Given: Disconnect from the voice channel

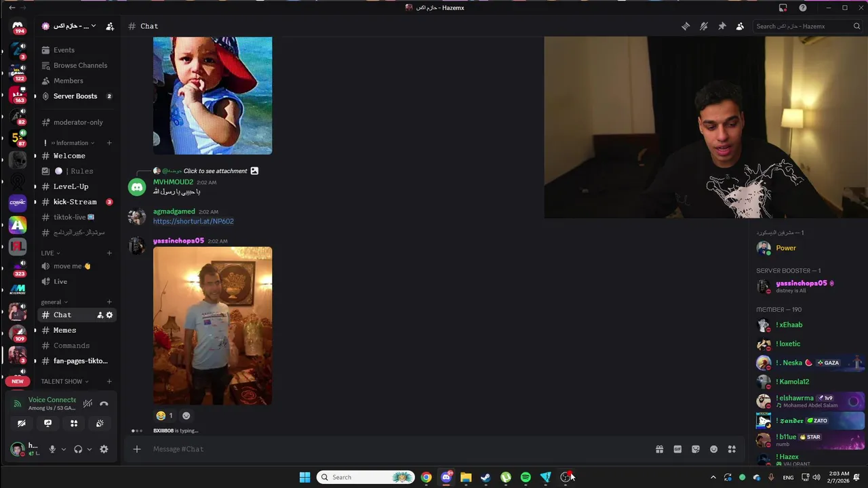Looking at the screenshot, I should coord(104,404).
